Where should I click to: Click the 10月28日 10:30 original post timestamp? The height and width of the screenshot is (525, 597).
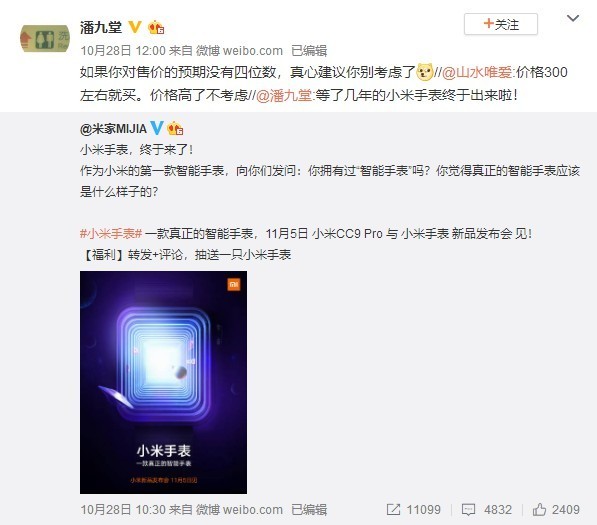123,509
